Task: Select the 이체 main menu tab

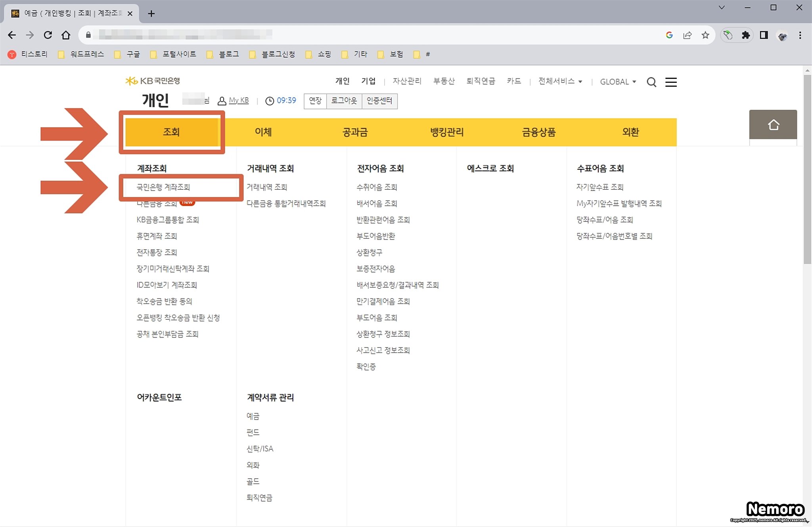Action: point(263,132)
